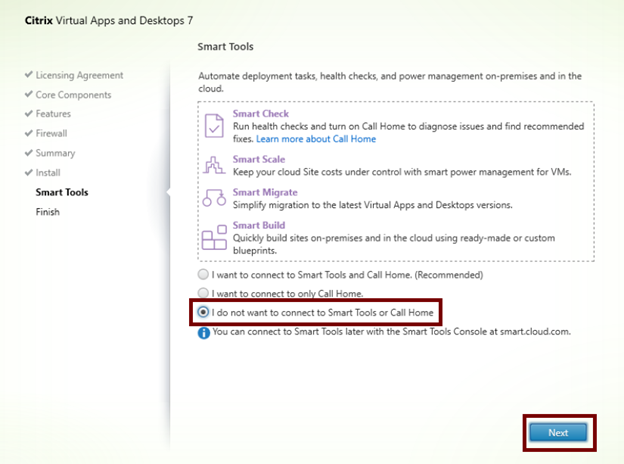The image size is (624, 464).
Task: Open the Licensing Agreement step
Action: point(79,75)
